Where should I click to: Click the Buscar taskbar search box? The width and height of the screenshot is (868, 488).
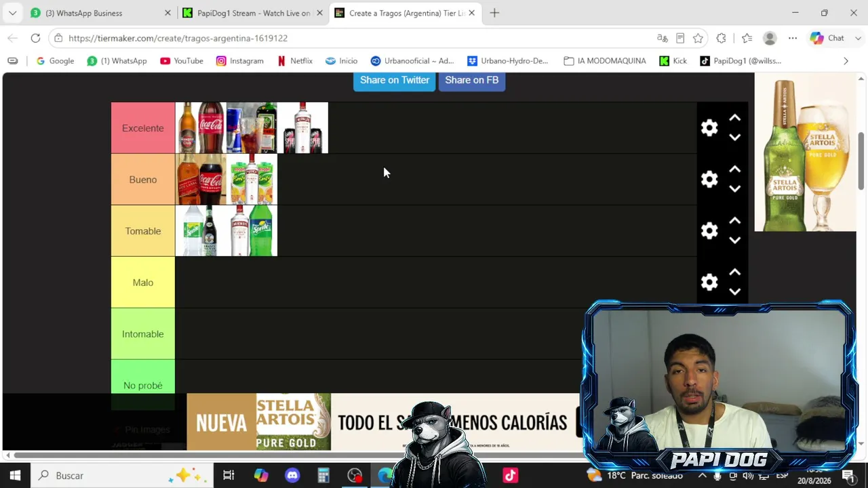pos(122,476)
